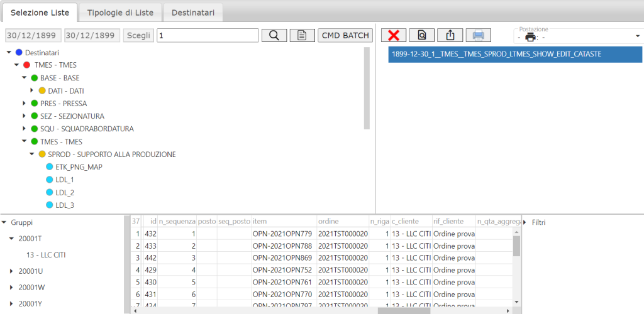Select the LDL_2 list item
The height and width of the screenshot is (314, 644).
[65, 192]
